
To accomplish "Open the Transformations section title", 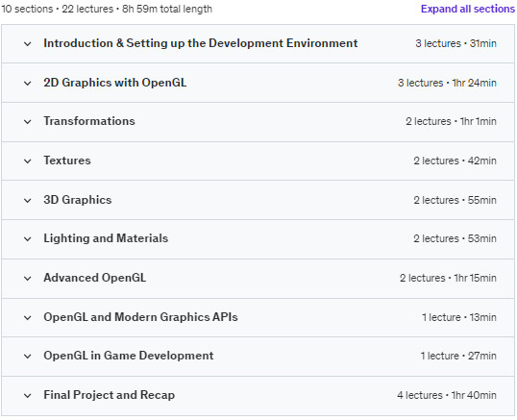I will point(89,121).
